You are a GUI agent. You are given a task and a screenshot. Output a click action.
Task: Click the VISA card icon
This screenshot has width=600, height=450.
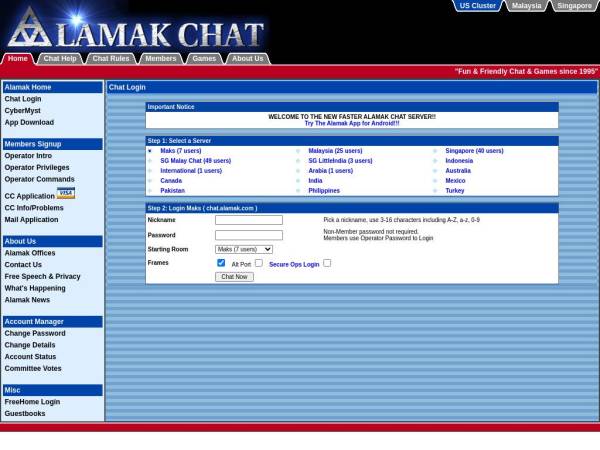click(66, 193)
